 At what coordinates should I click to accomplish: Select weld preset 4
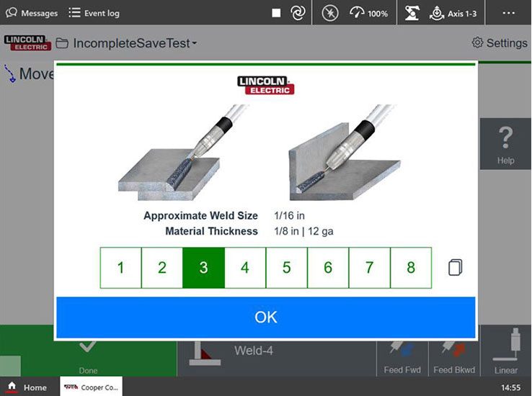(x=245, y=268)
